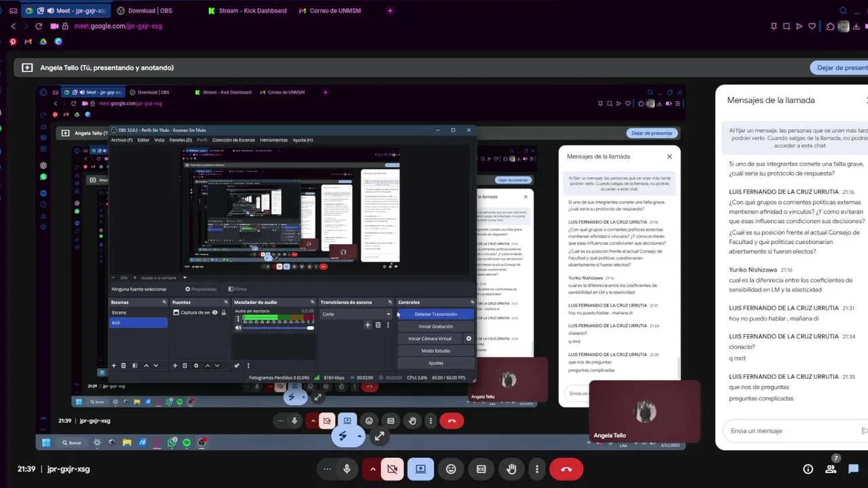Add a source with the plus in OBS Fuentes
868x488 pixels.
pos(175,365)
